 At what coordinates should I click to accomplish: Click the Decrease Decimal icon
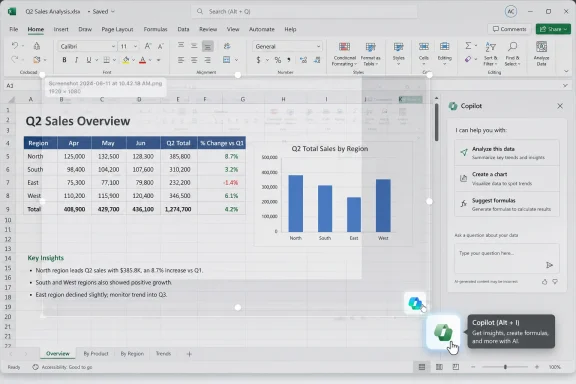(317, 60)
